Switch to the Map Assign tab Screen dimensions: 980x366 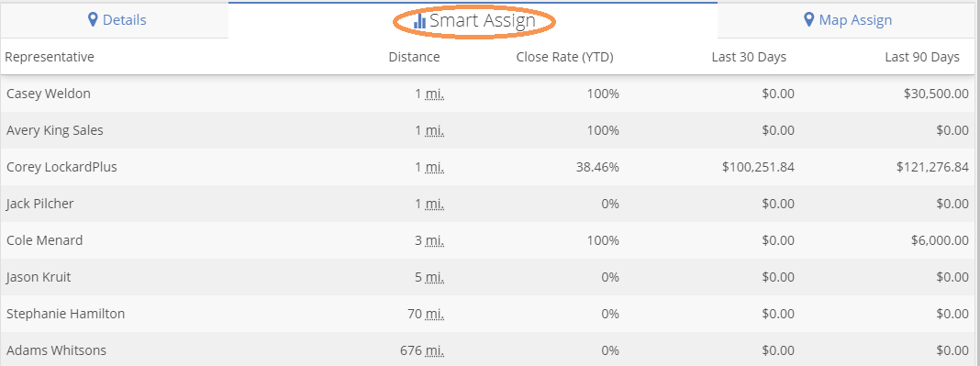click(848, 20)
